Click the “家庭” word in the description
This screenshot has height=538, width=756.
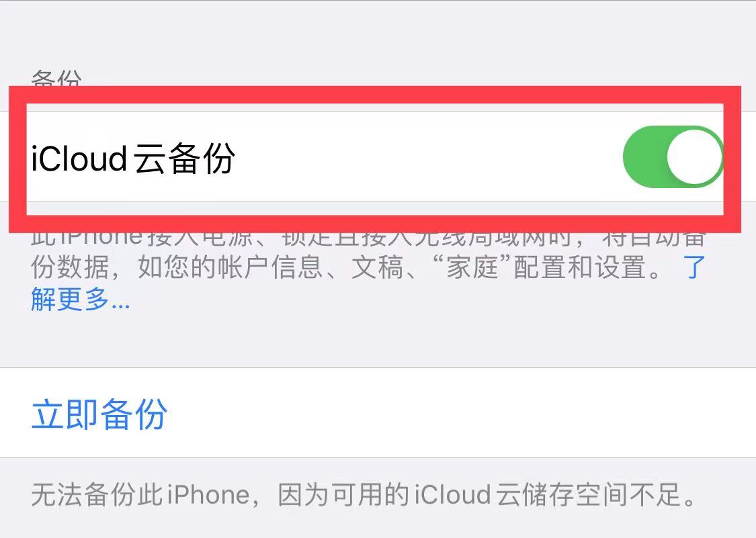(470, 267)
